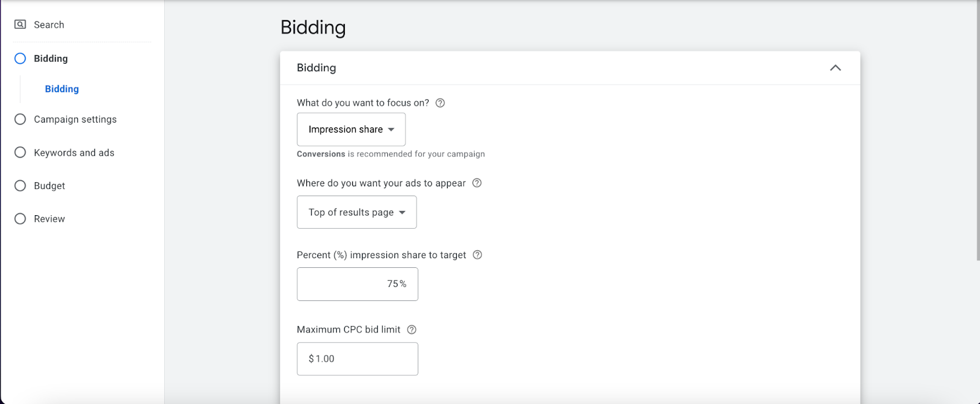The height and width of the screenshot is (404, 980).
Task: Click the Maximum CPC bid limit field
Action: 357,359
